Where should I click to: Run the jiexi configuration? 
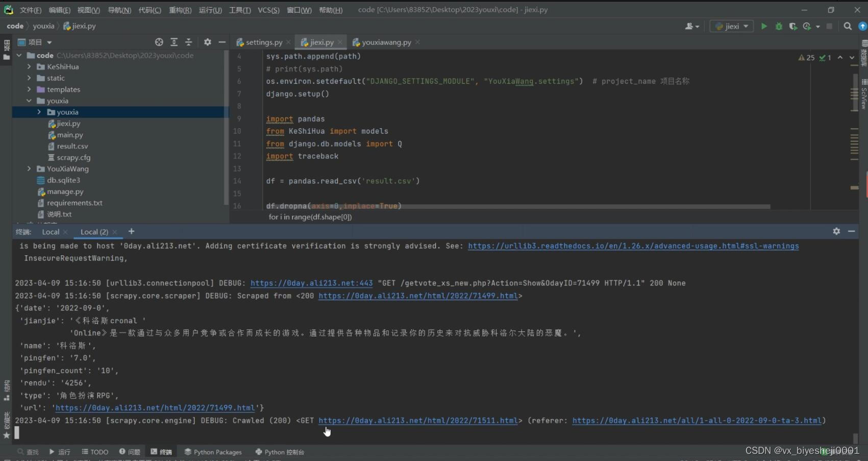coord(764,26)
